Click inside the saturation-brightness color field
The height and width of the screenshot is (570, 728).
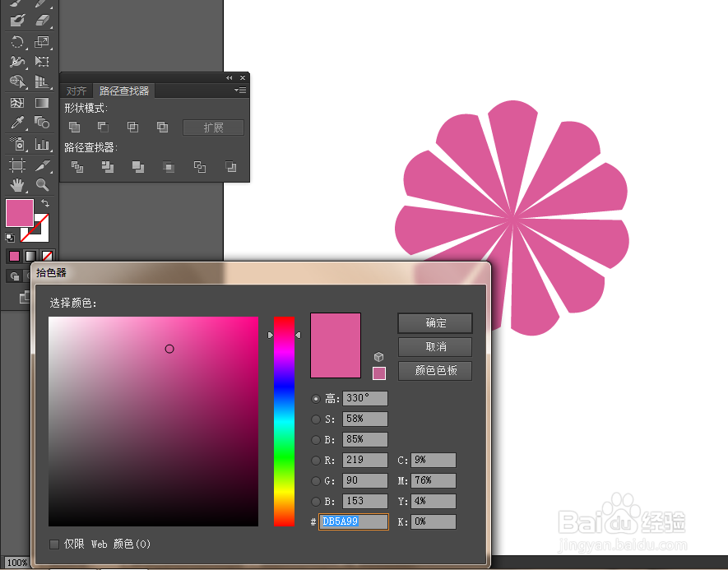[x=153, y=421]
